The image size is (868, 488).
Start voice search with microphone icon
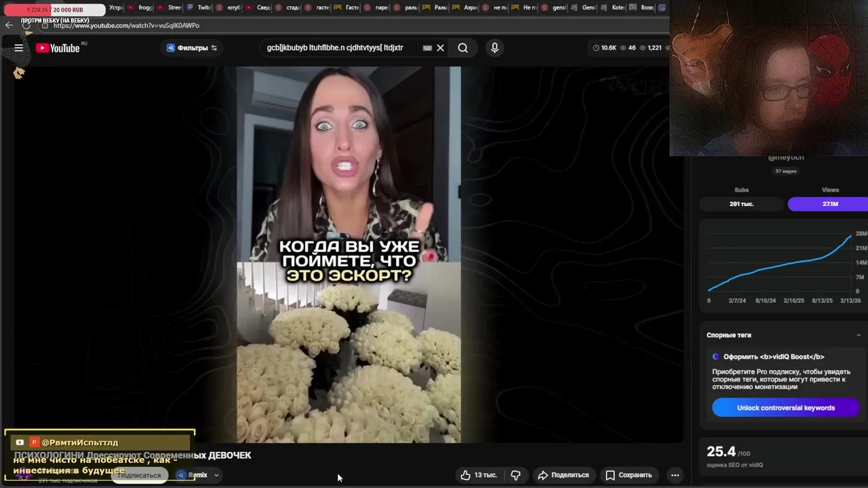coord(494,48)
